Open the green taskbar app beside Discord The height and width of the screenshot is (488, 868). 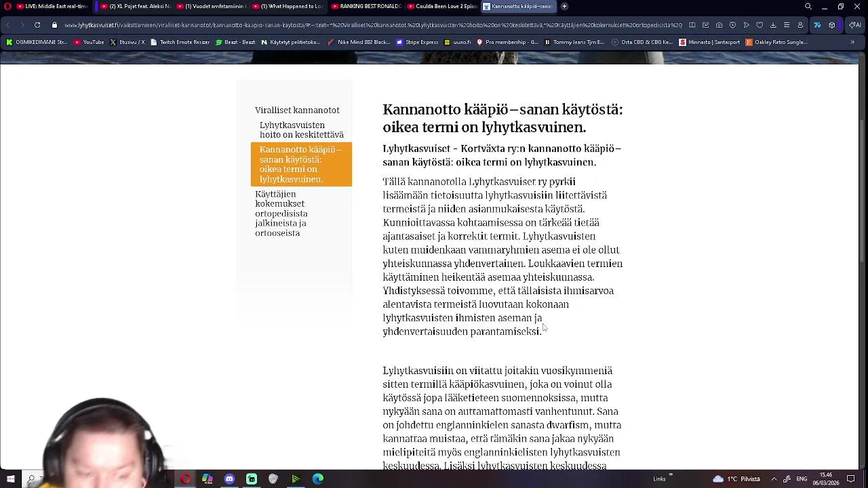click(x=252, y=479)
